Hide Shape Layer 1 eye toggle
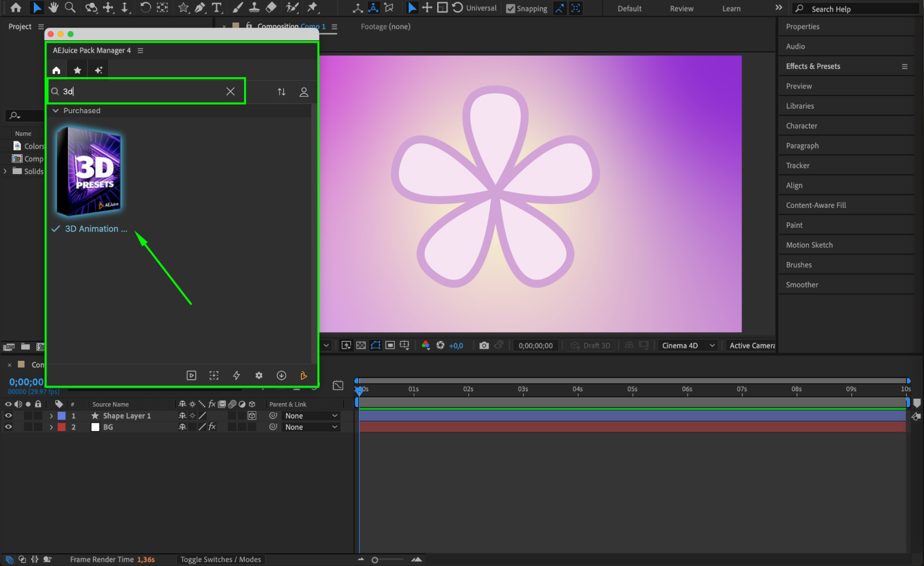 pyautogui.click(x=8, y=416)
